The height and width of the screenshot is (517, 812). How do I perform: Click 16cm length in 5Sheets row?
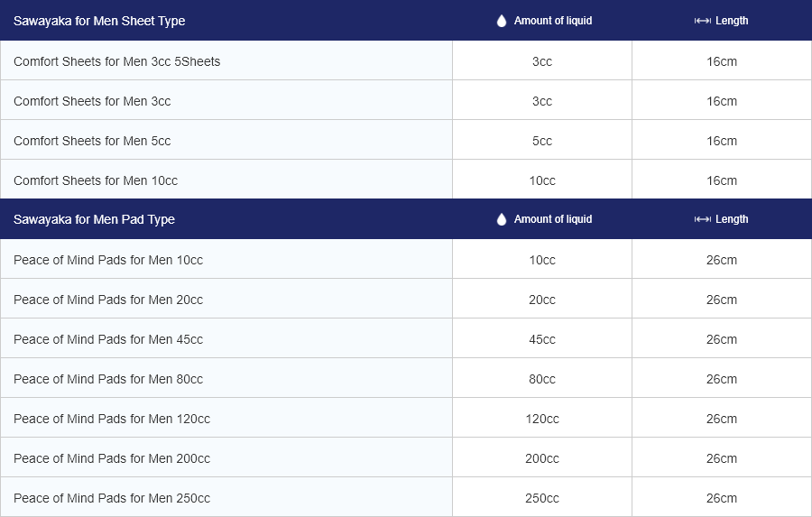722,61
